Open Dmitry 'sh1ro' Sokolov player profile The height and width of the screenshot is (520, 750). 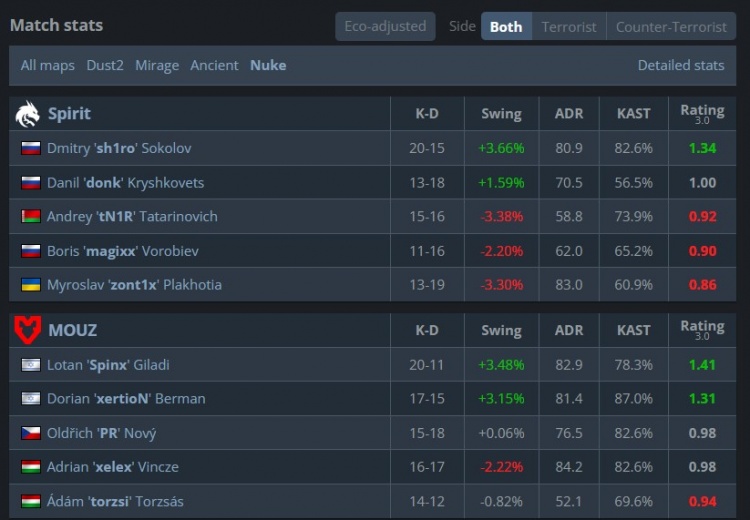[x=119, y=148]
